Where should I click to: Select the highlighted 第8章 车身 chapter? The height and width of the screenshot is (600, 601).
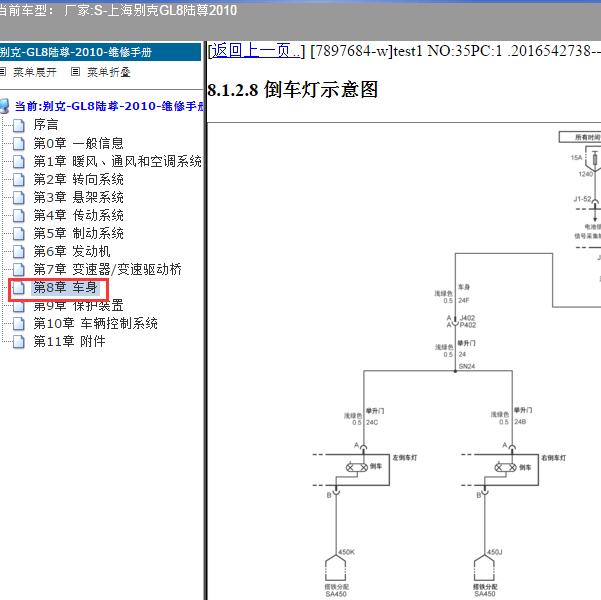66,287
